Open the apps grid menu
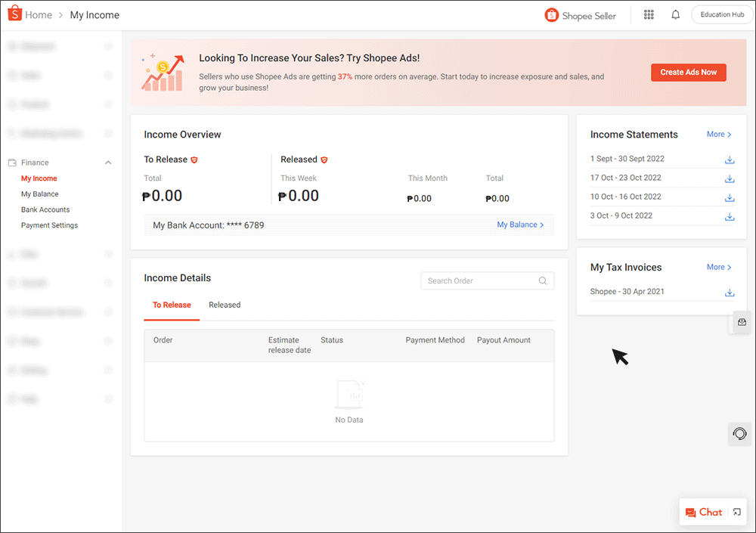The height and width of the screenshot is (533, 756). pyautogui.click(x=649, y=14)
